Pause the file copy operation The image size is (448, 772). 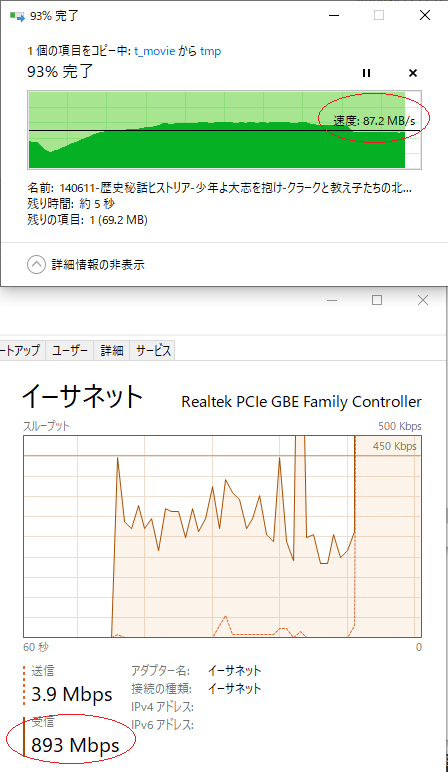[366, 73]
